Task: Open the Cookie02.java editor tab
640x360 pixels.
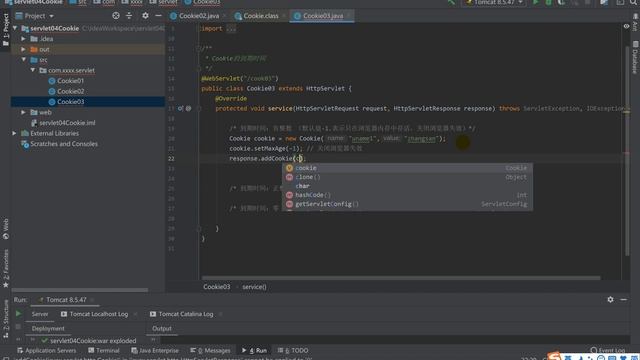Action: [x=198, y=16]
